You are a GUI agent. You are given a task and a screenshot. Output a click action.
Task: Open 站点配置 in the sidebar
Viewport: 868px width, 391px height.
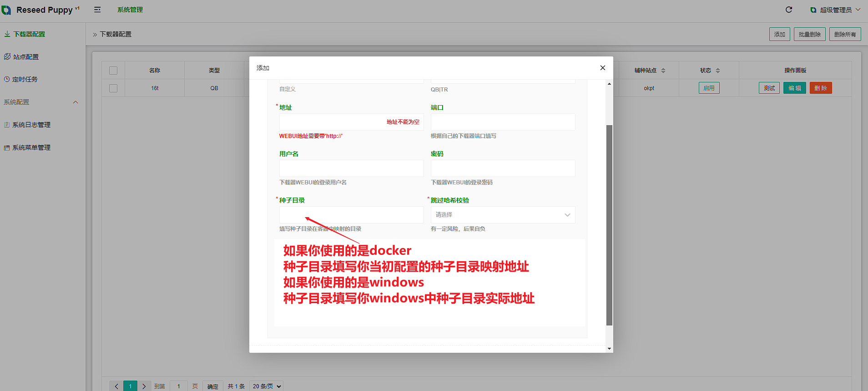click(x=25, y=57)
